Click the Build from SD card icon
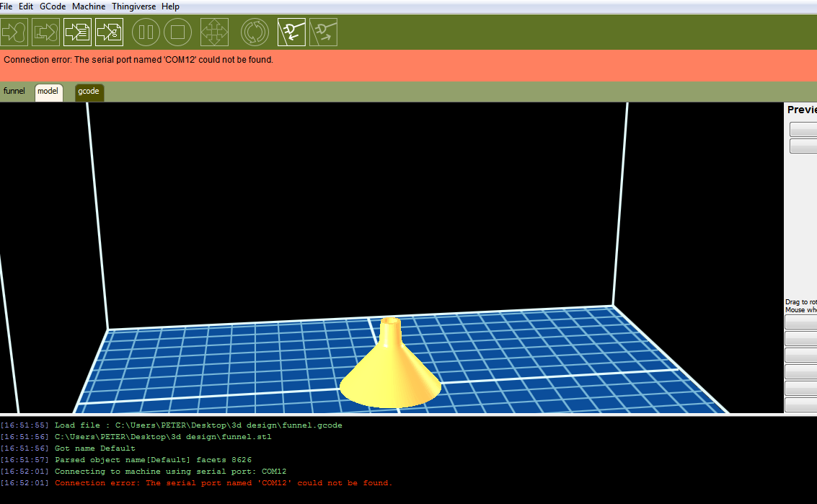This screenshot has height=504, width=817. [46, 32]
